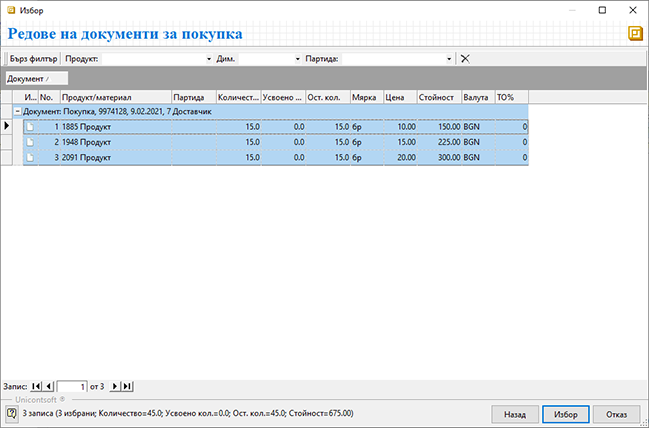Click the row selector arrow for the first row
This screenshot has width=649, height=428.
[6, 126]
